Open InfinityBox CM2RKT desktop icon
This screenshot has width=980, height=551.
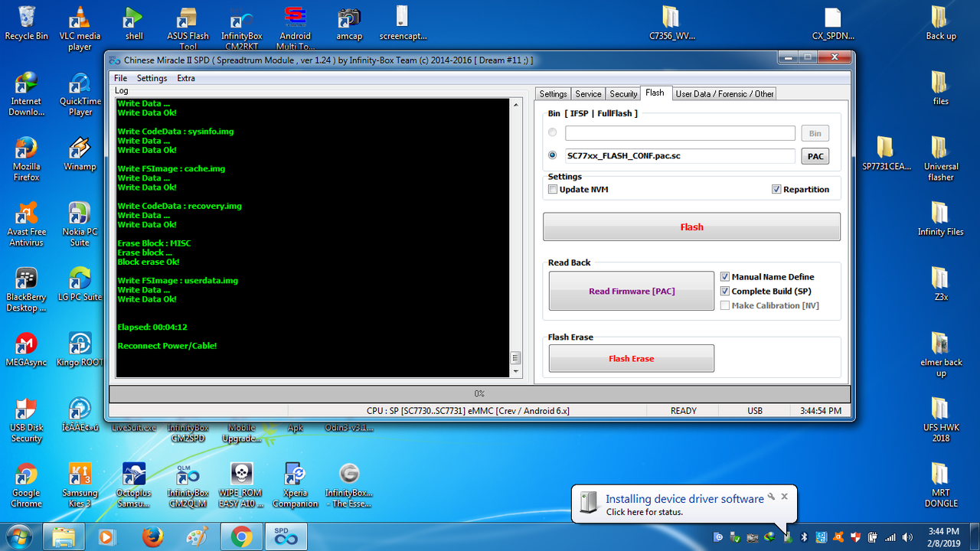coord(241,28)
